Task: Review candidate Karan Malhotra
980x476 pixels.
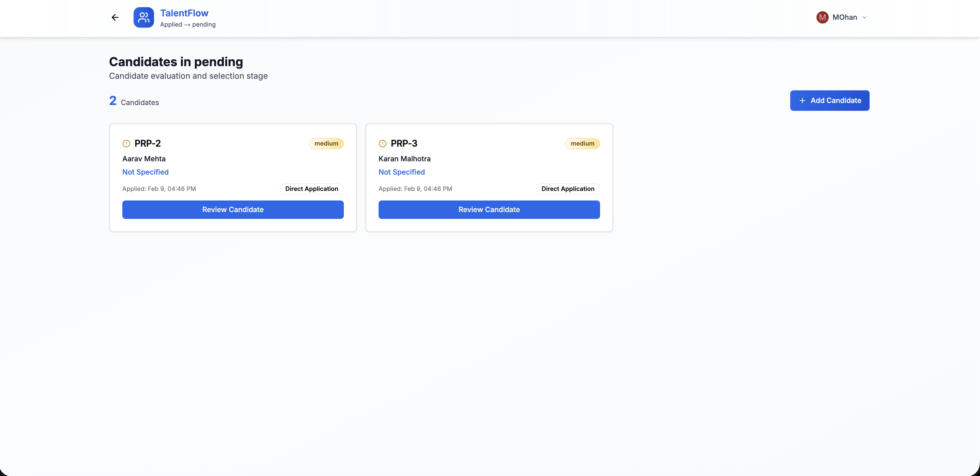Action: point(489,209)
